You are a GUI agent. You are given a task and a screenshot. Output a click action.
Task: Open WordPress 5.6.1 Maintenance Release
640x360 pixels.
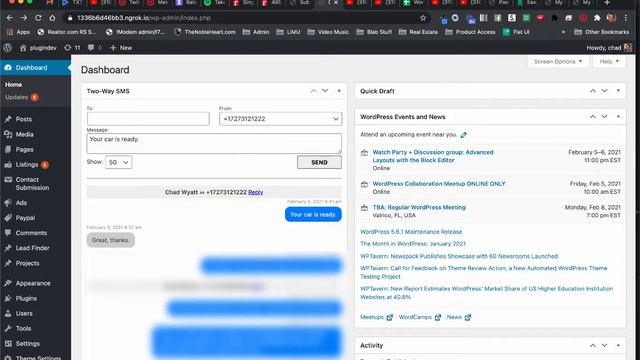tap(411, 232)
